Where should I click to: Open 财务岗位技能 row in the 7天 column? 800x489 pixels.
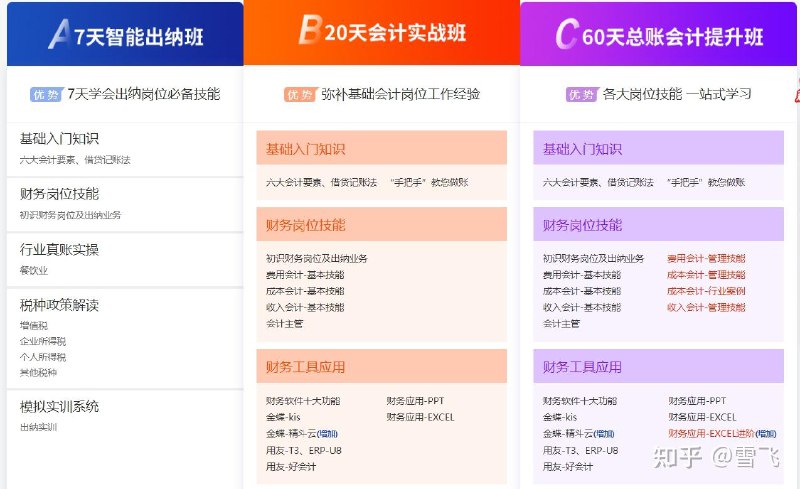[x=125, y=205]
